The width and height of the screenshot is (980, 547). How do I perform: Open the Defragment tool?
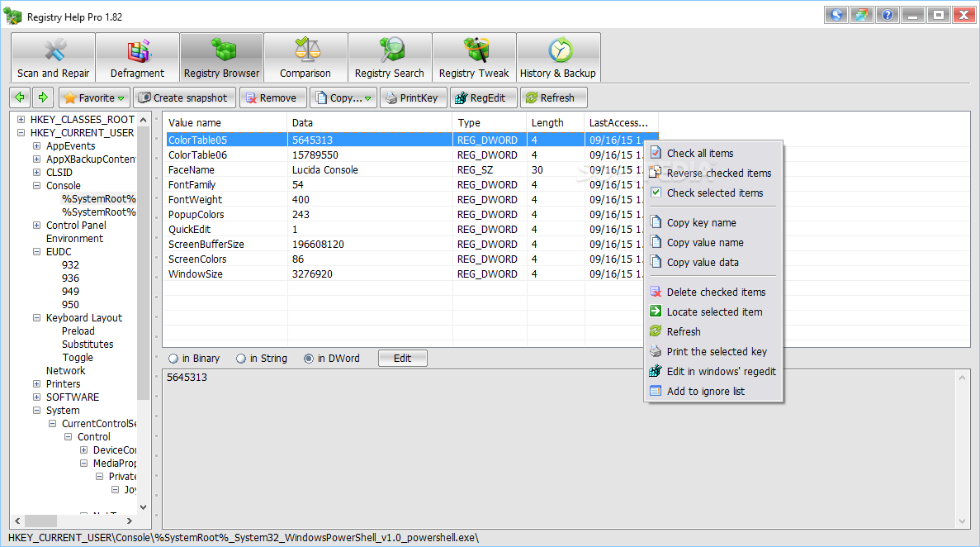coord(138,58)
